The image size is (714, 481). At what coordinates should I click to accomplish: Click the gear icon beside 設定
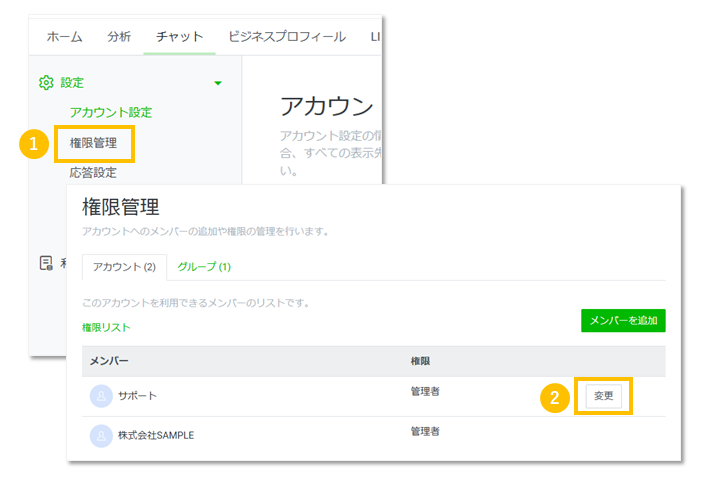(45, 83)
